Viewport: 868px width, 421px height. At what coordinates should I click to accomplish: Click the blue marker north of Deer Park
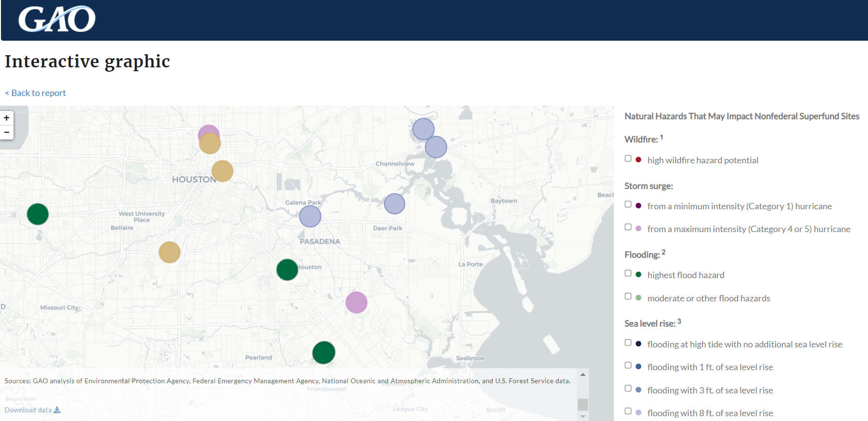click(x=395, y=203)
